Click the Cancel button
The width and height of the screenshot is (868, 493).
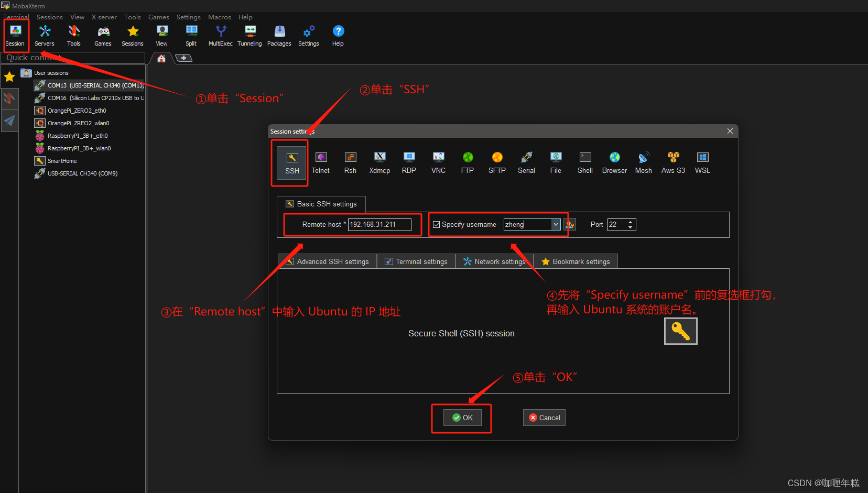coord(544,418)
